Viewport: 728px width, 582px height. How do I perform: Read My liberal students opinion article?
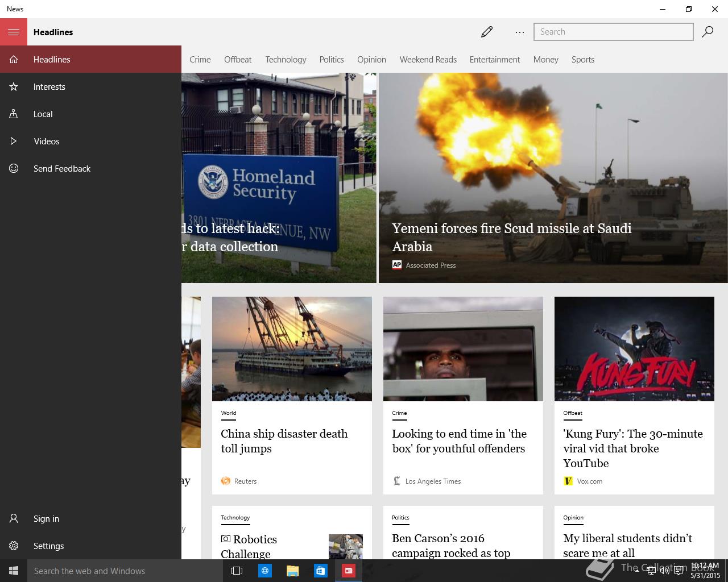pyautogui.click(x=628, y=546)
